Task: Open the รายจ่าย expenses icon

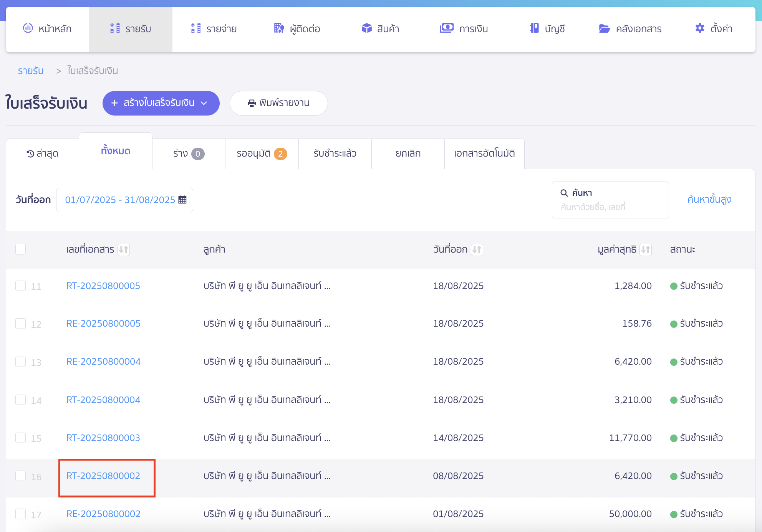Action: pos(196,28)
